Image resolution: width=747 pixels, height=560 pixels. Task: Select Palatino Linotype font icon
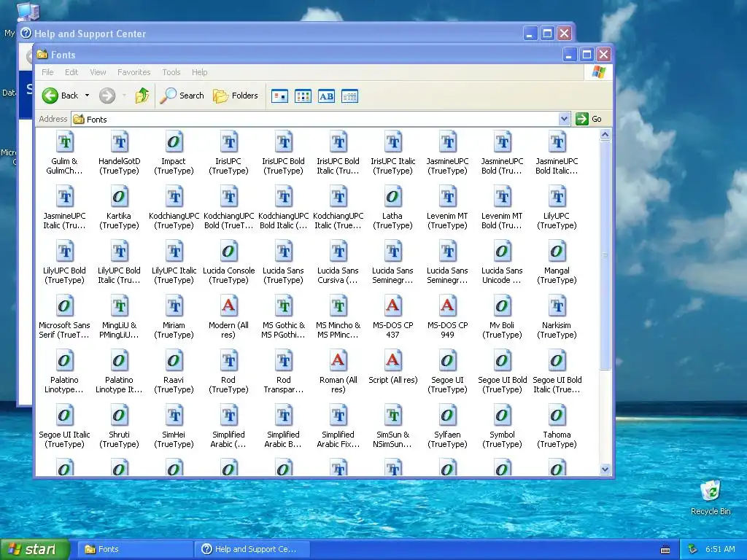[x=65, y=361]
